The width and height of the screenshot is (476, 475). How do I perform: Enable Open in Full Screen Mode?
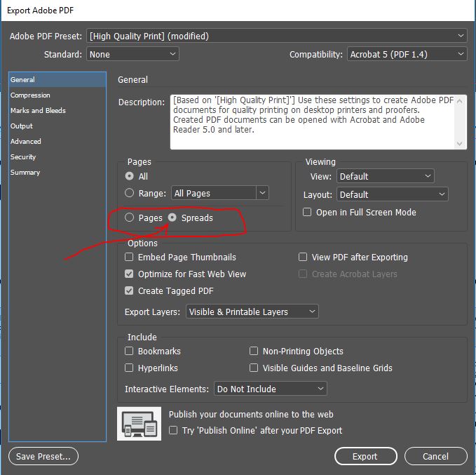pos(307,212)
